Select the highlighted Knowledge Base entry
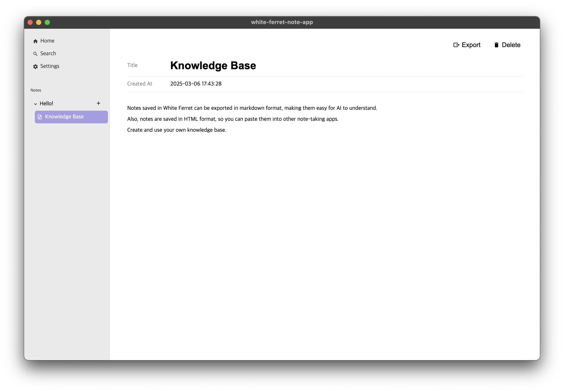564x392 pixels. (x=71, y=117)
